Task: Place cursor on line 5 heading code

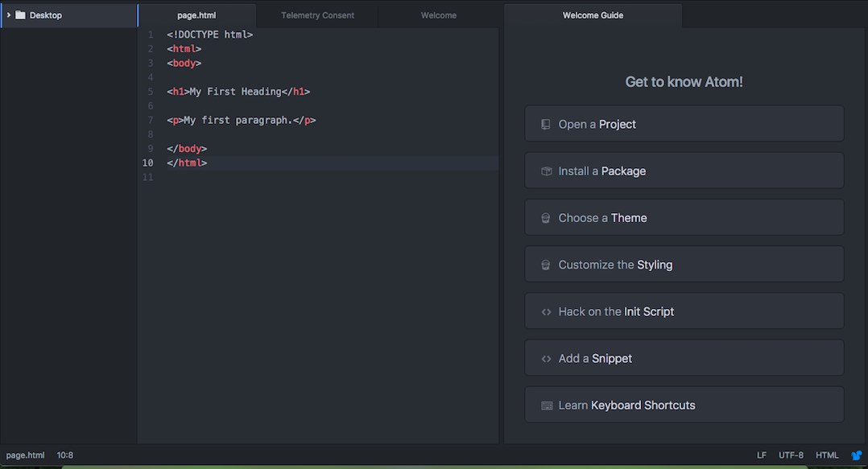Action: click(238, 92)
